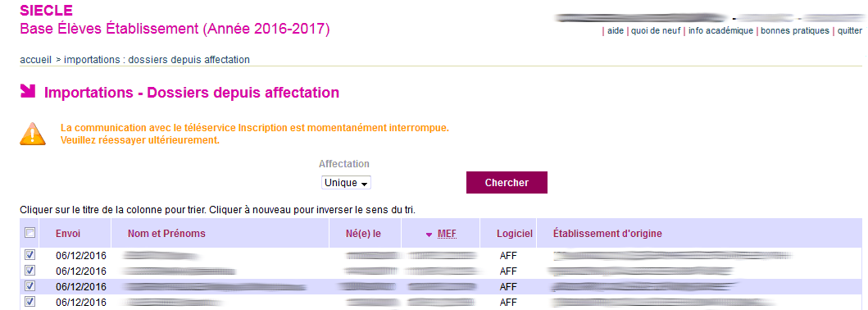Screen dimensions: 868x310
Task: Open bonnes pratiques link
Action: [x=795, y=31]
